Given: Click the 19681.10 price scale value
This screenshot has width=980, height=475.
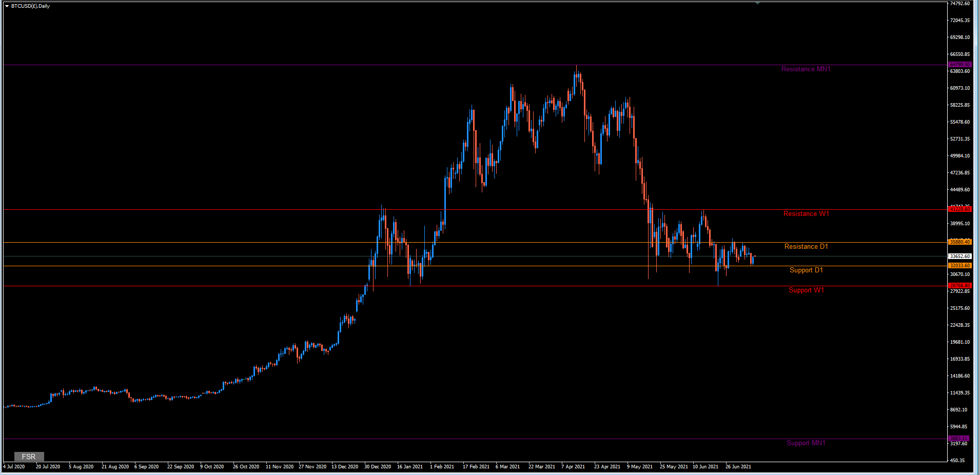Looking at the screenshot, I should tap(960, 342).
